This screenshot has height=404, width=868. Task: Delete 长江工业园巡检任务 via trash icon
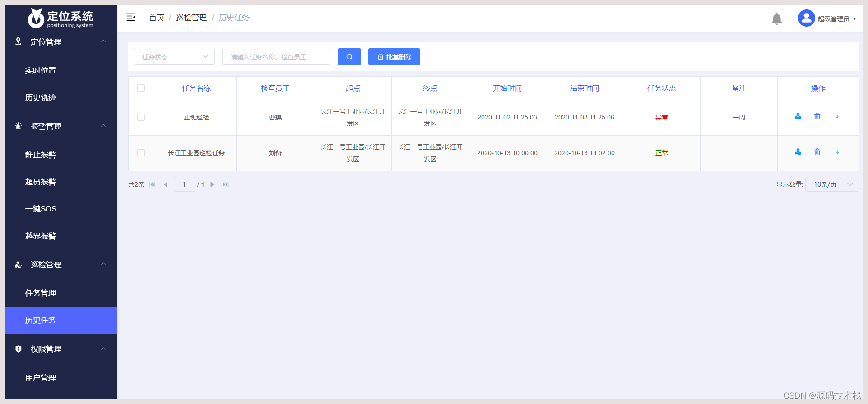pos(817,152)
